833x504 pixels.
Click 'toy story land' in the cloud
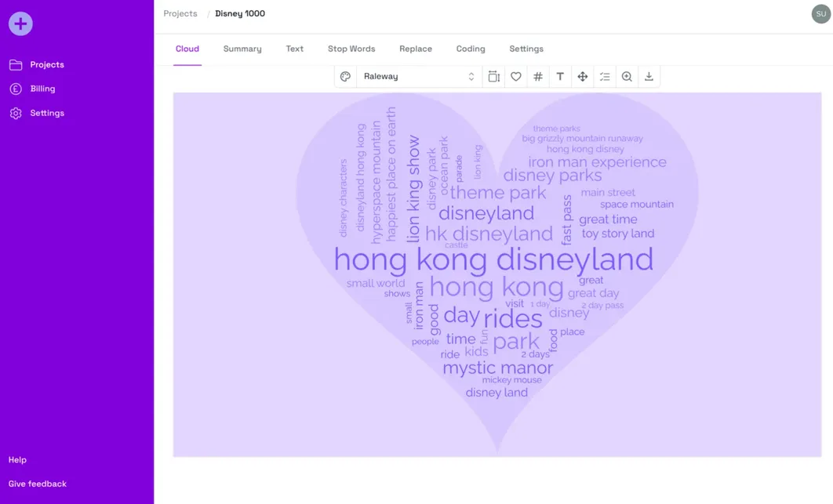(618, 234)
